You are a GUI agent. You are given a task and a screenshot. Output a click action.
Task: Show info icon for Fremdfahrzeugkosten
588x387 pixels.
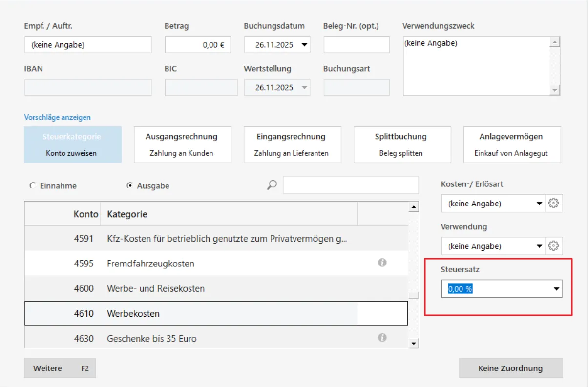tap(382, 263)
